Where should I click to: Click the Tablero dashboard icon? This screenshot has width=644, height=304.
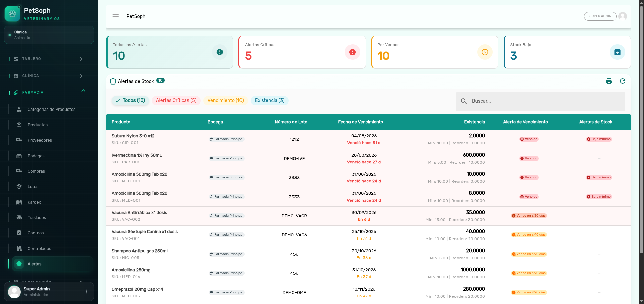[16, 59]
